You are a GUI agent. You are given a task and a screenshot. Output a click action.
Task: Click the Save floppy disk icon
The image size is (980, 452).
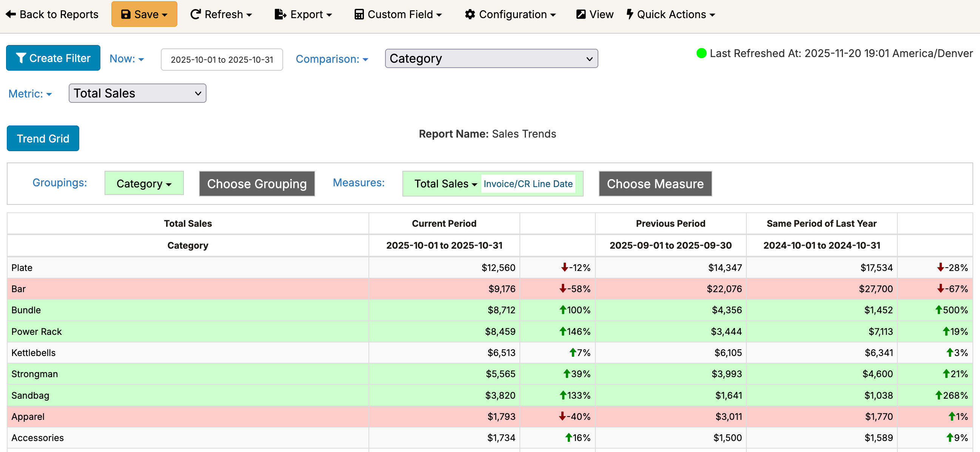(126, 14)
